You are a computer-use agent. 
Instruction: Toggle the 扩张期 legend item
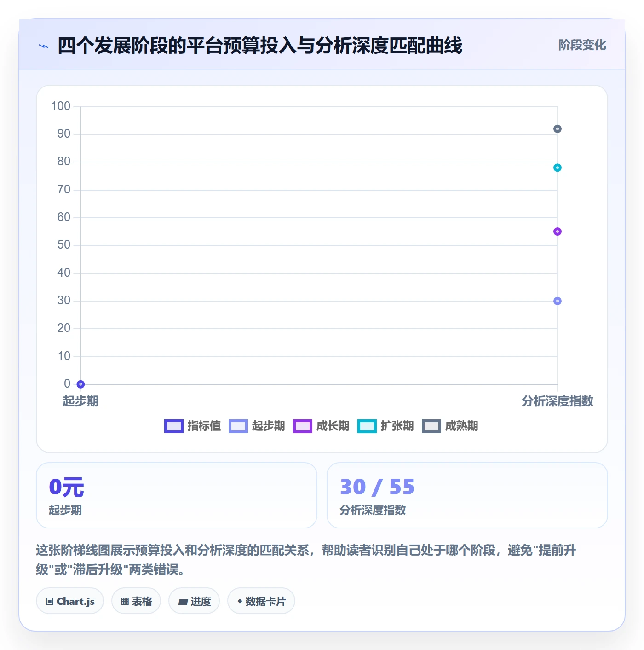tap(385, 426)
